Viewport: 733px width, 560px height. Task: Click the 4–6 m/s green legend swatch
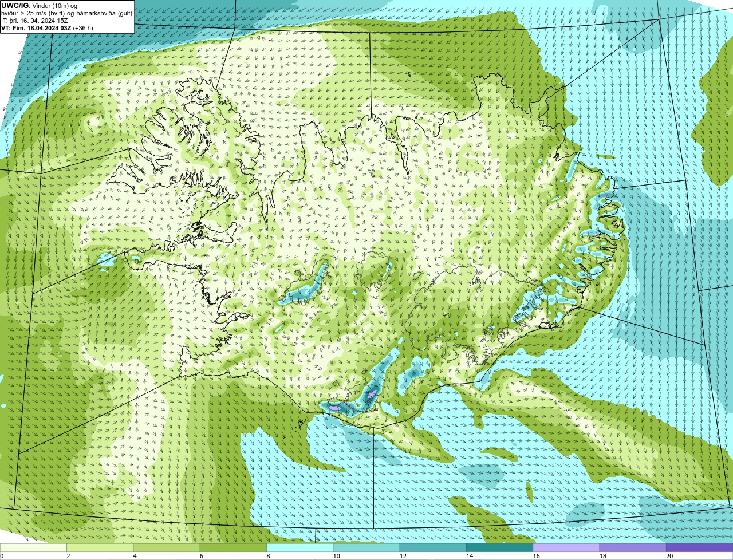tap(167, 547)
